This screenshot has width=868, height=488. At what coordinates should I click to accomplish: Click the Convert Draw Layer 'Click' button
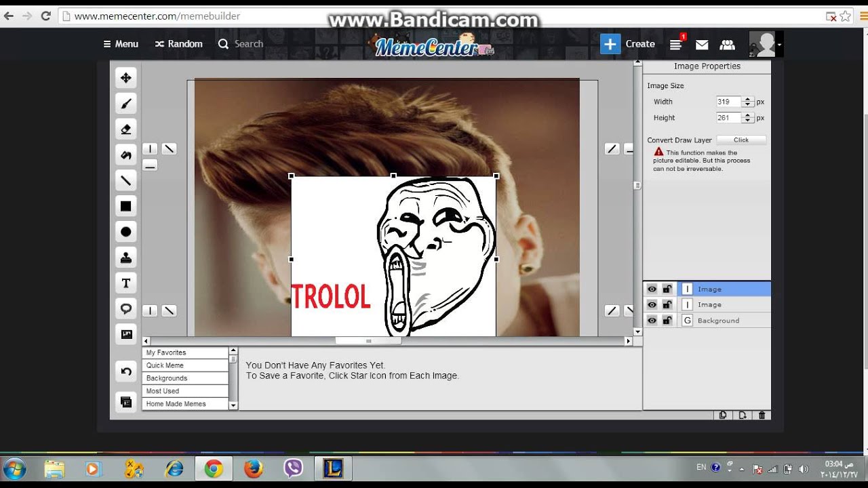(x=741, y=140)
